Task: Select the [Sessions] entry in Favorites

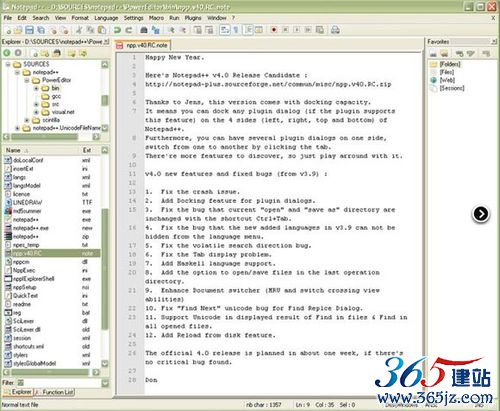Action: (x=452, y=88)
